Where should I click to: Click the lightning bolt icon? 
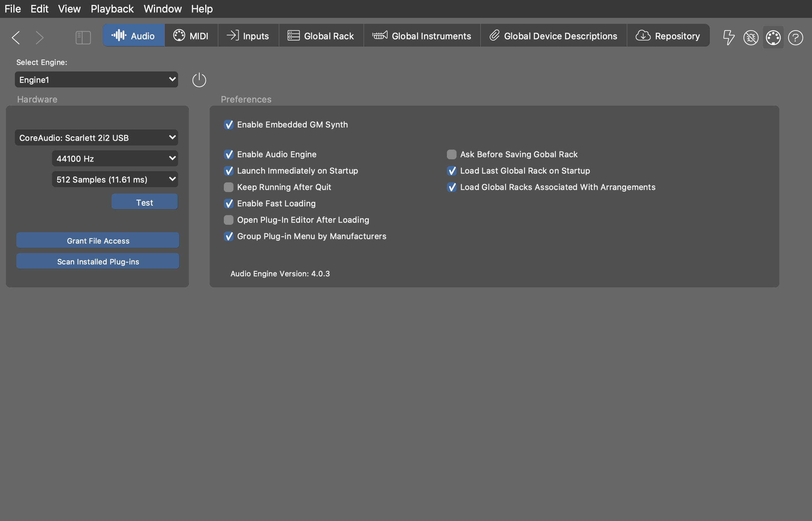tap(728, 37)
